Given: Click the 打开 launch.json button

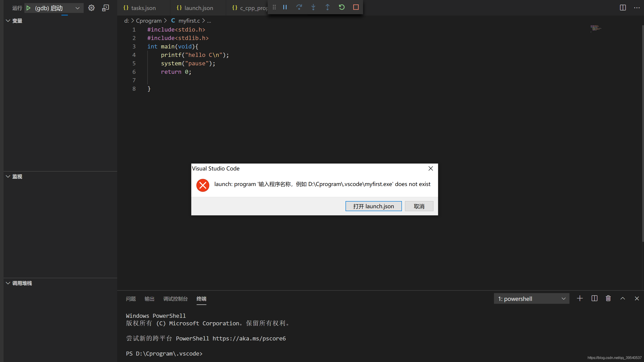Looking at the screenshot, I should click(373, 206).
